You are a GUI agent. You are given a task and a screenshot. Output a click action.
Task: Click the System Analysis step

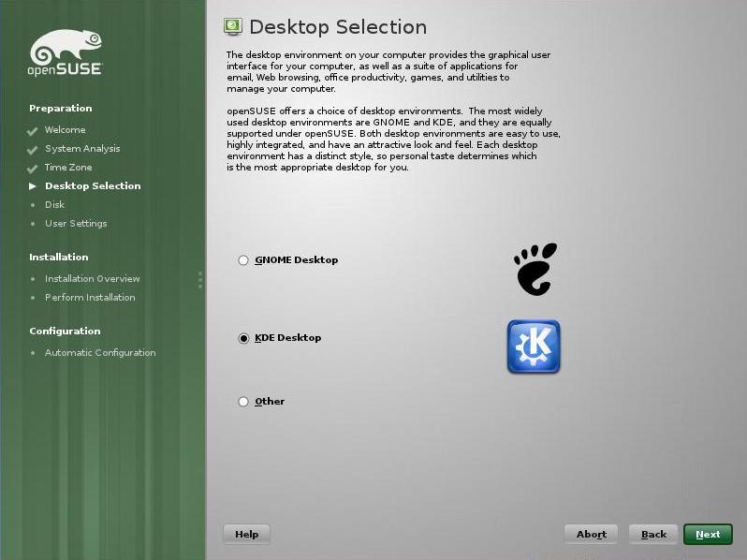[82, 149]
